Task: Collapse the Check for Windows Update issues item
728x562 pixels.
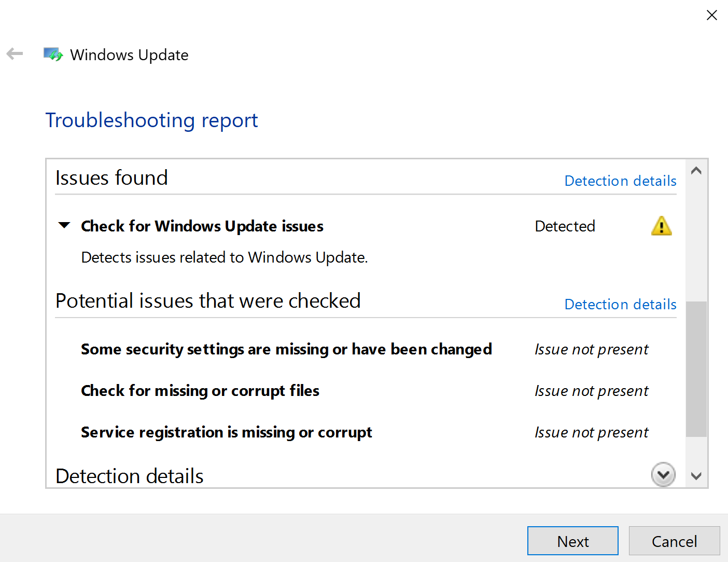Action: tap(64, 226)
